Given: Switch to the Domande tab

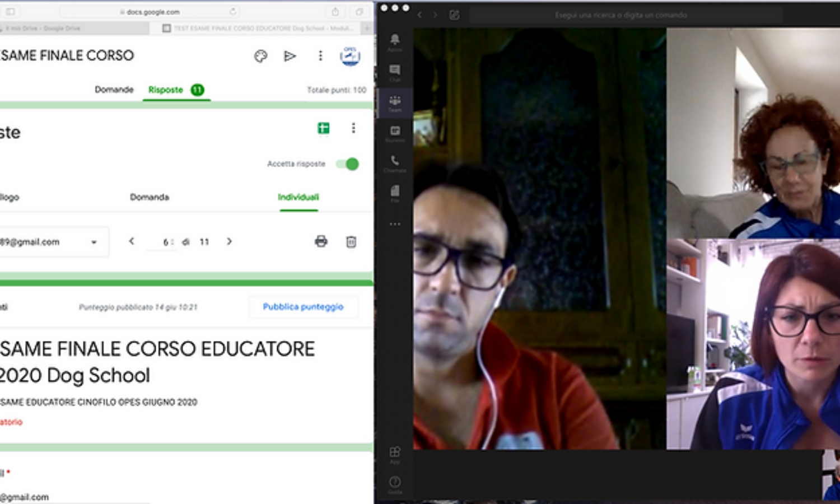Looking at the screenshot, I should [114, 90].
